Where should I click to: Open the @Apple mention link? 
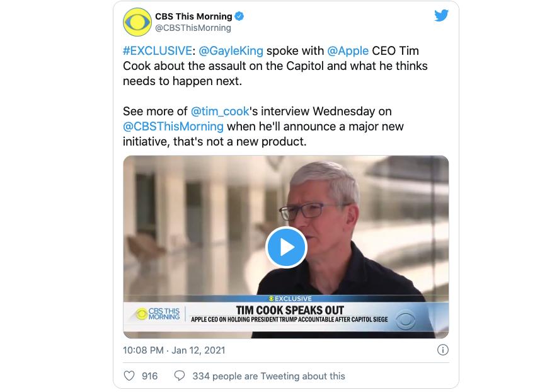[x=348, y=51]
